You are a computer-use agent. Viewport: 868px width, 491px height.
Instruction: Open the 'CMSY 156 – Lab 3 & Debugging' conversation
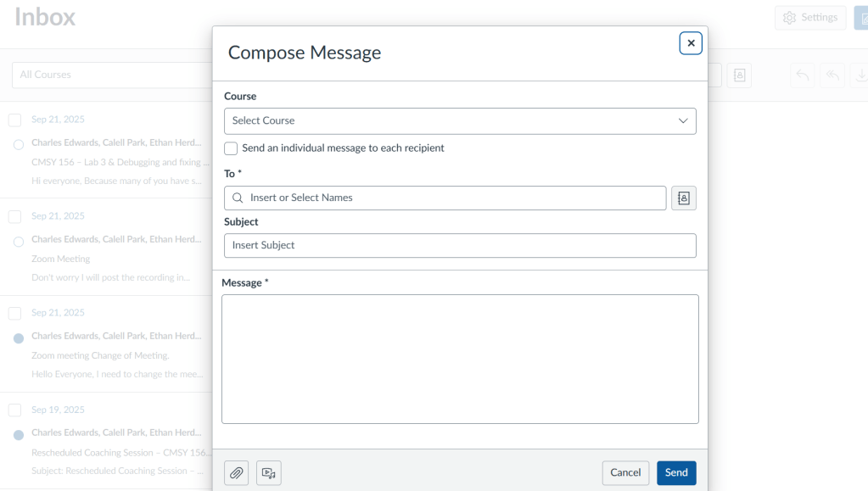click(x=115, y=162)
